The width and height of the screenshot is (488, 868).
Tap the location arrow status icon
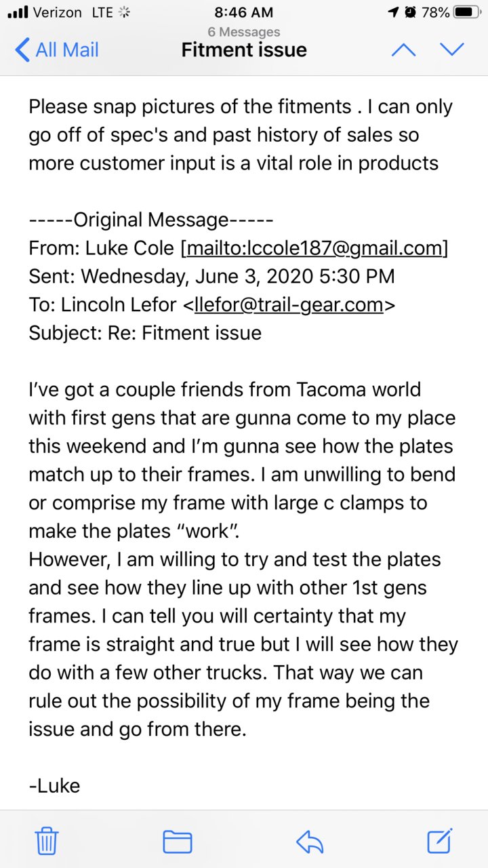pyautogui.click(x=393, y=12)
